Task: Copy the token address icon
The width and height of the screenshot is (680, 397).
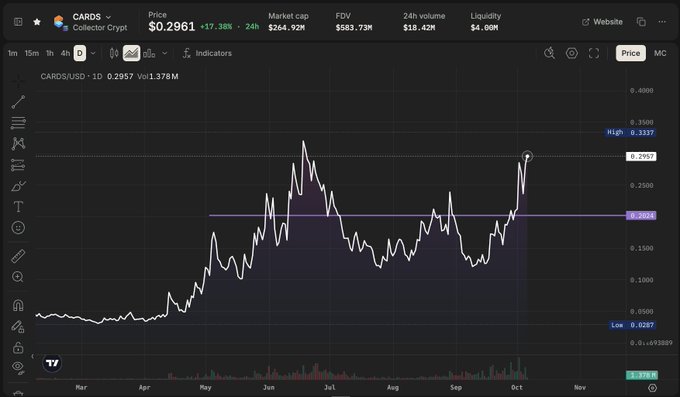Action: [x=641, y=22]
